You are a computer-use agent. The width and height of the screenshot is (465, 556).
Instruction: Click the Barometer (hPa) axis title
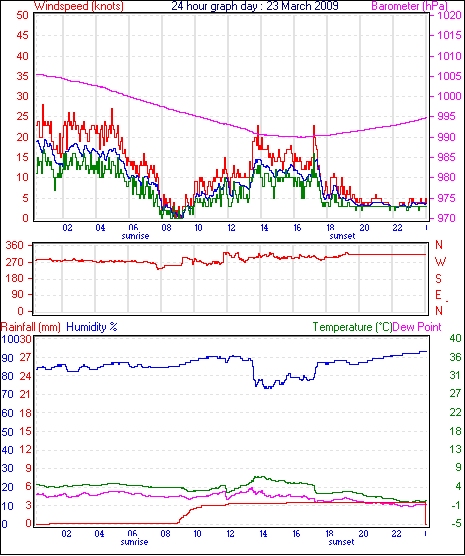tap(409, 6)
